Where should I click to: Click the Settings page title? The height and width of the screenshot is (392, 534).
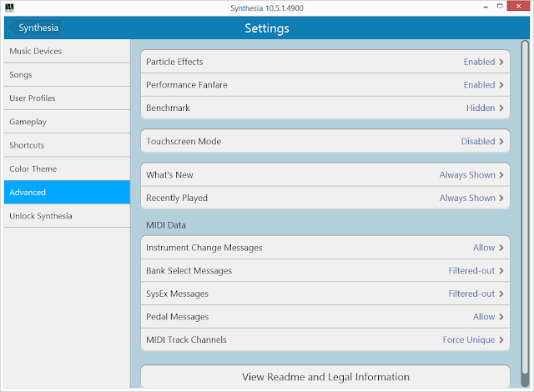(x=267, y=28)
